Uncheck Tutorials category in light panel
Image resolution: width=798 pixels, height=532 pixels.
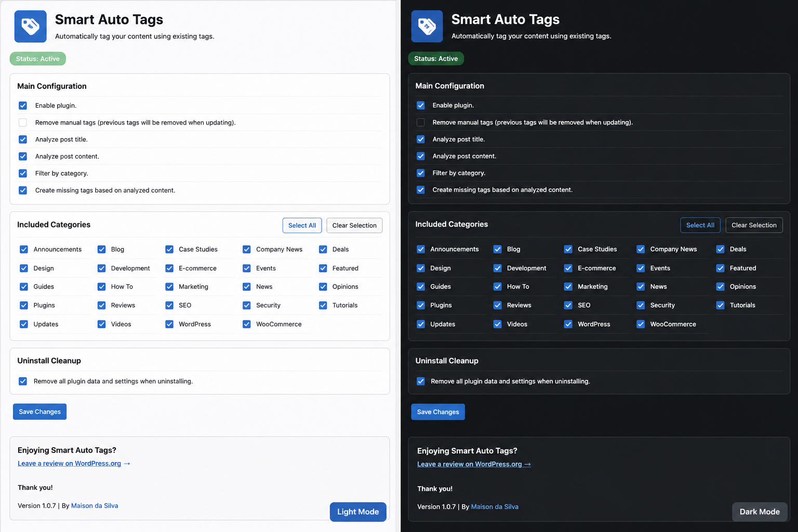tap(323, 305)
